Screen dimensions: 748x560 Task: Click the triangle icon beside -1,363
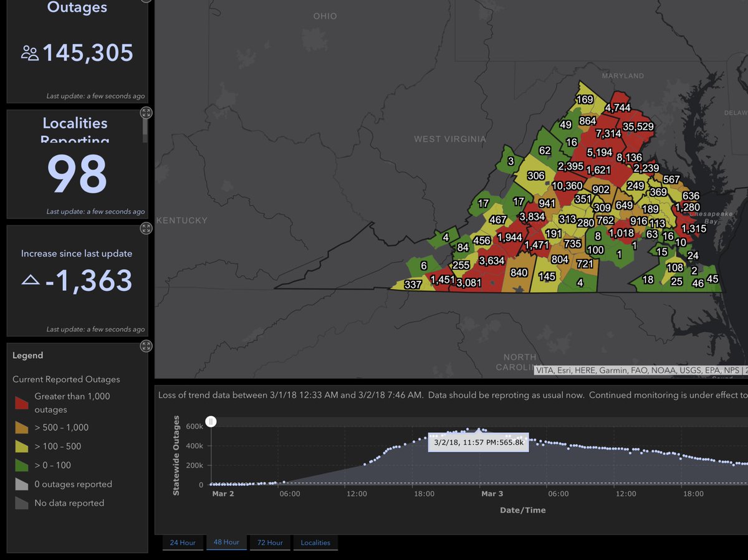click(x=31, y=281)
